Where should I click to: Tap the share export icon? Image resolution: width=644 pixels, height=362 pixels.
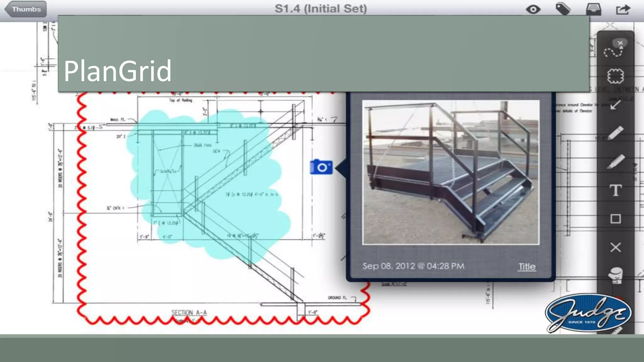(x=623, y=9)
